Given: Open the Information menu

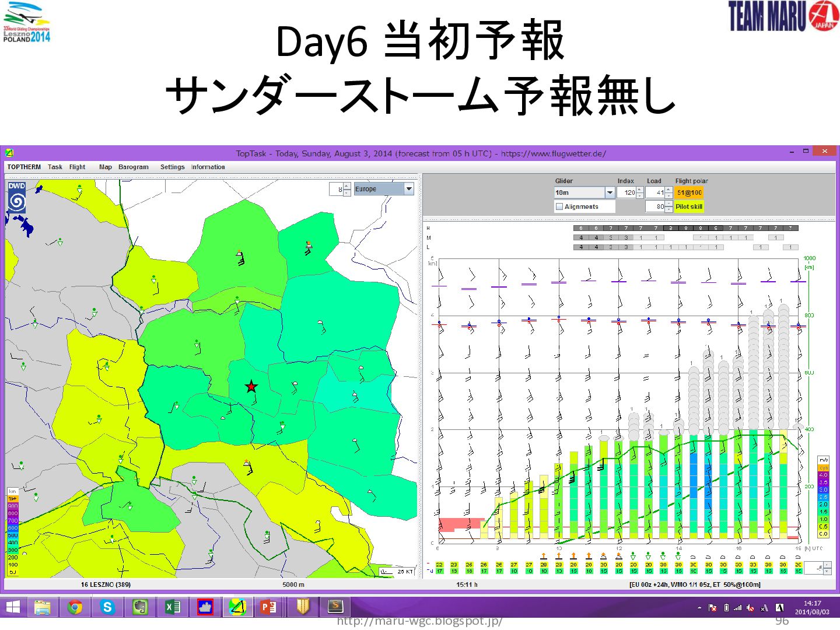Looking at the screenshot, I should coord(208,167).
